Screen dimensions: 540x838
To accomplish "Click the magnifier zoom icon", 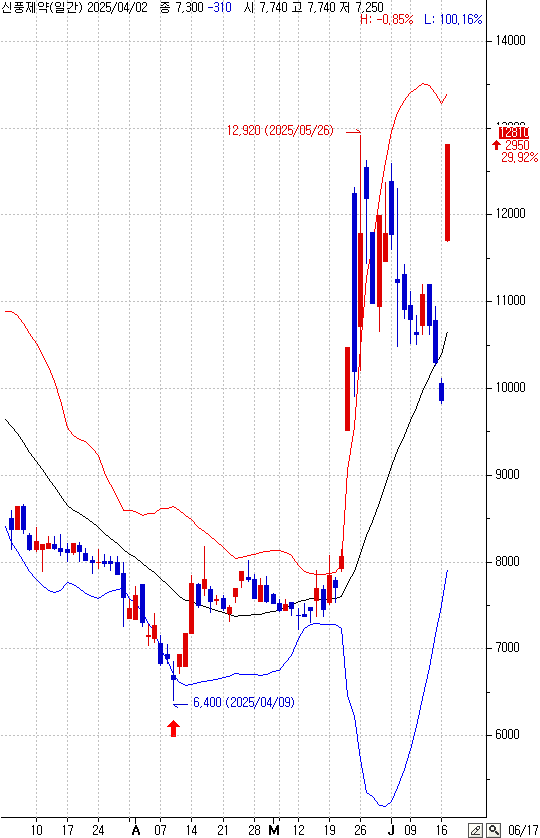I will 493,830.
